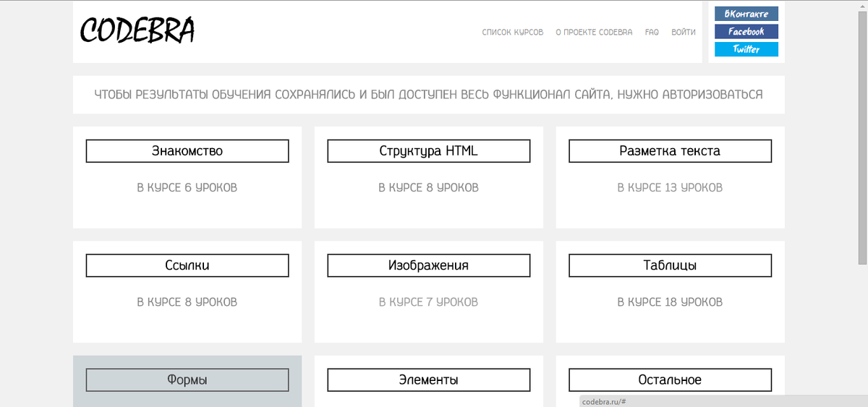Open the ВКонтакте social button

pyautogui.click(x=746, y=14)
